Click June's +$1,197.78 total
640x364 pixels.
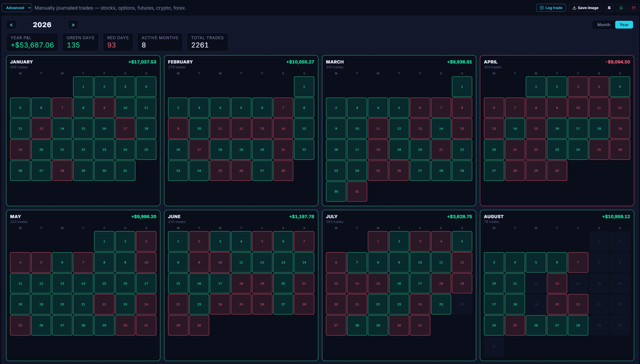[x=302, y=217]
